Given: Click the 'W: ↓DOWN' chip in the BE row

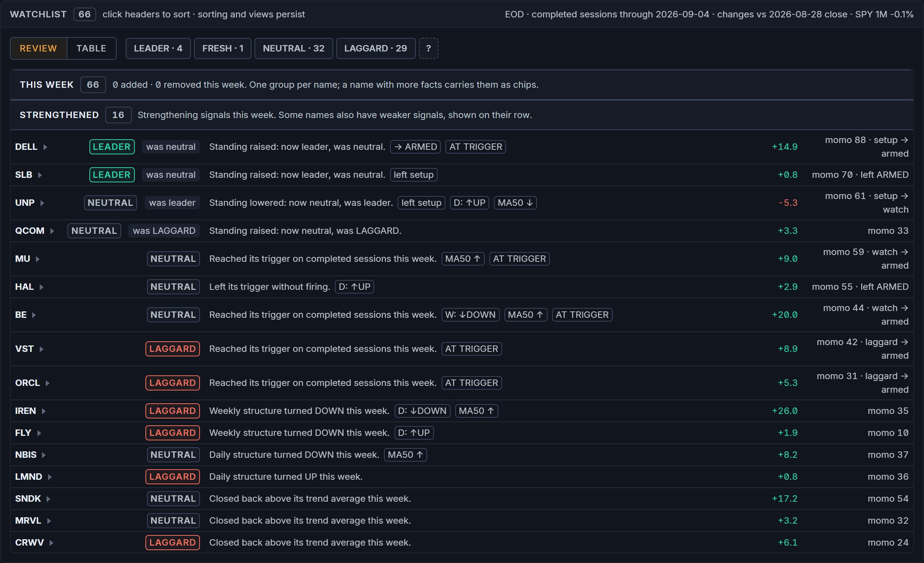Looking at the screenshot, I should pos(470,315).
